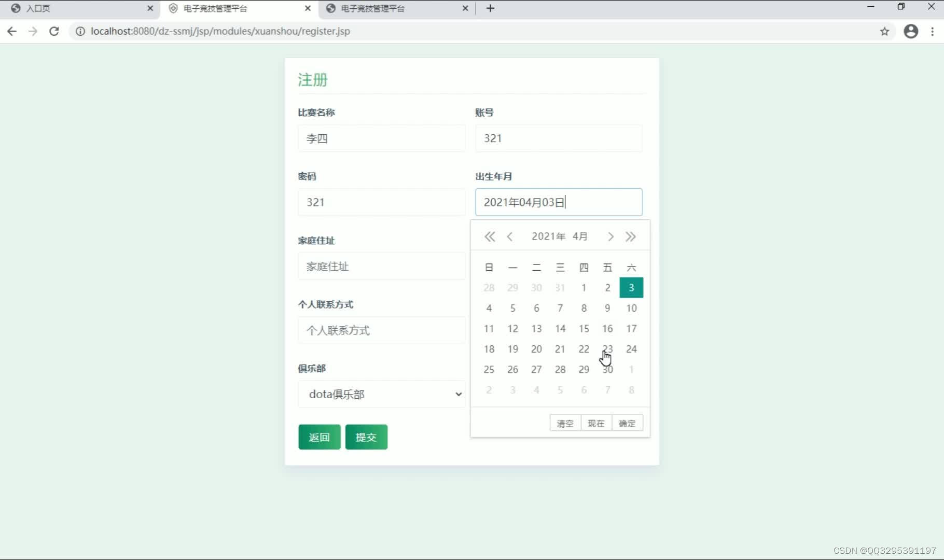Viewport: 944px width, 560px height.
Task: Pick greyed March 28 in calendar
Action: click(x=489, y=288)
